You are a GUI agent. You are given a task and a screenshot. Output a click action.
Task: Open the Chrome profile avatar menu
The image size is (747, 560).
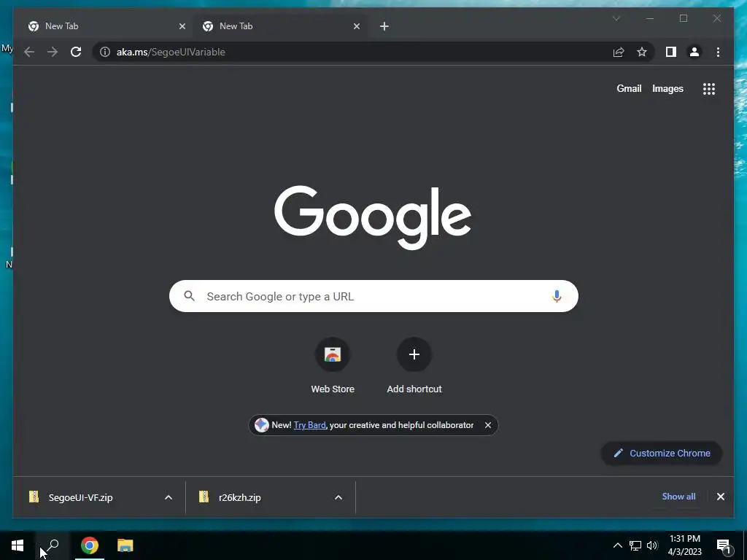694,52
